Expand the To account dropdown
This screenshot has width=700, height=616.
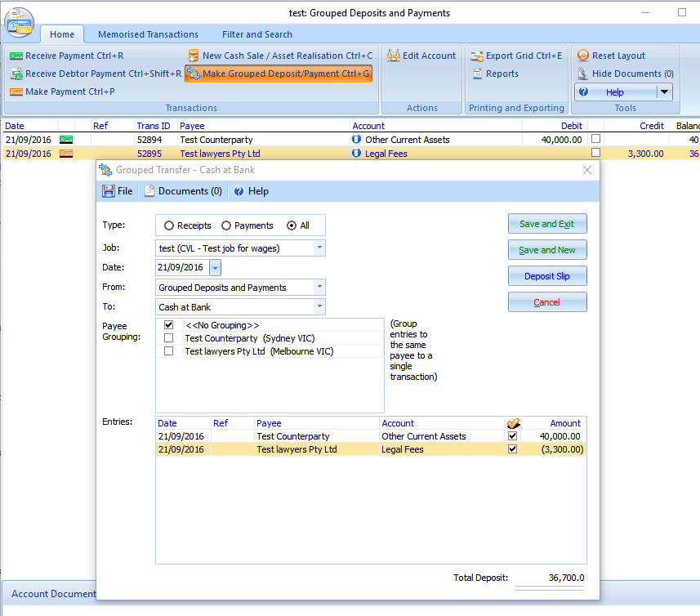tap(319, 307)
